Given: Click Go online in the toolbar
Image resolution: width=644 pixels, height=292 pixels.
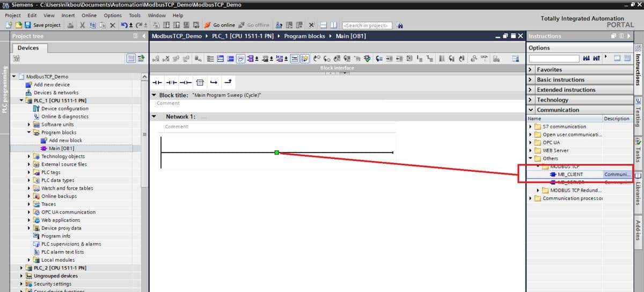Looking at the screenshot, I should tap(219, 25).
